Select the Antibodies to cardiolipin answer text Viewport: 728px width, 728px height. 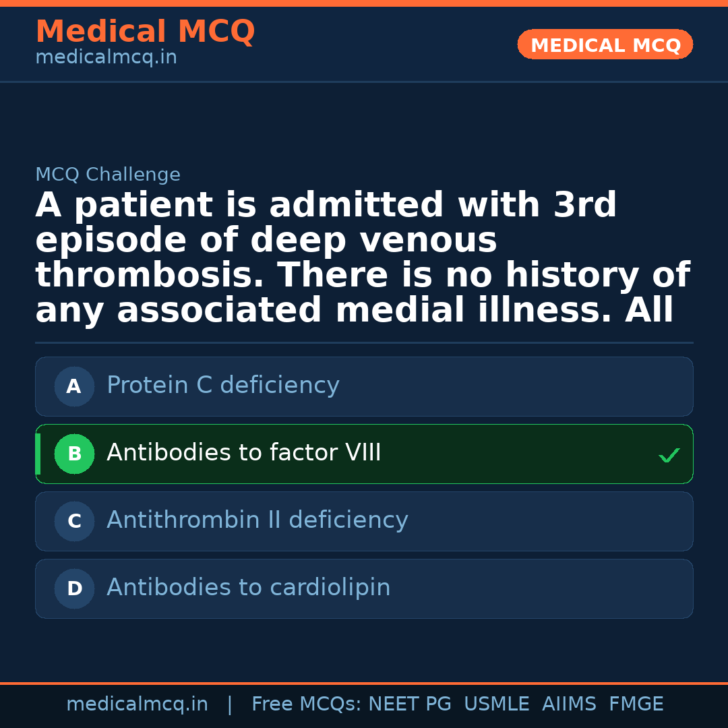coord(248,588)
